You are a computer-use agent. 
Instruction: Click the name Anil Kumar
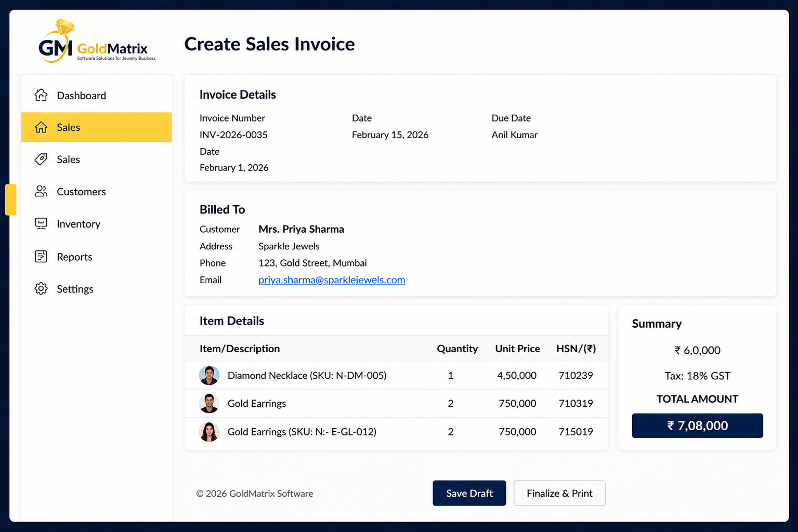pyautogui.click(x=515, y=135)
